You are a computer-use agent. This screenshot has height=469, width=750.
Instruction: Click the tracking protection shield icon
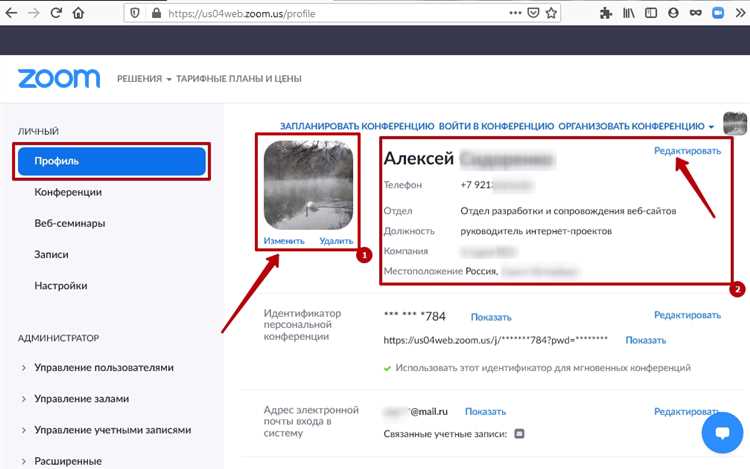point(135,13)
